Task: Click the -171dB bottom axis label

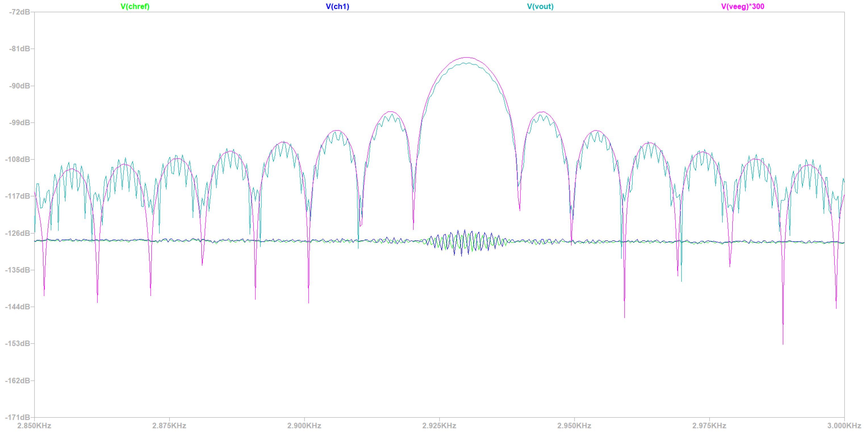Action: coord(17,418)
